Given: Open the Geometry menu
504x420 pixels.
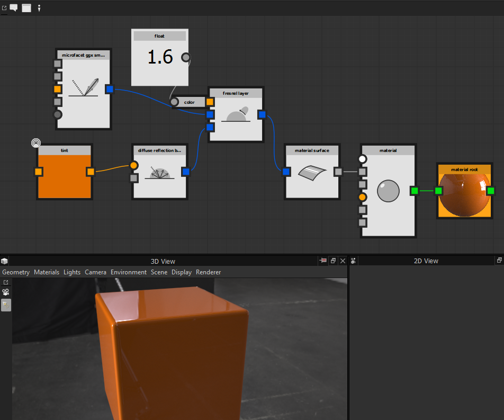Looking at the screenshot, I should tap(16, 272).
